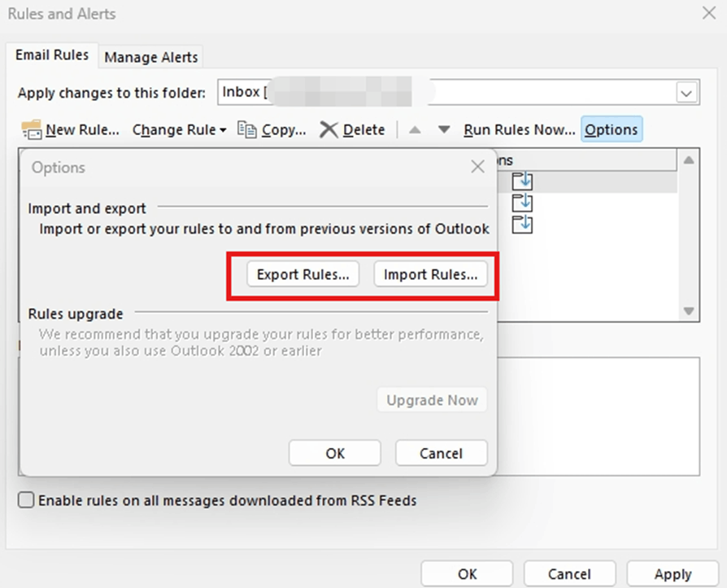Click Cancel in the Options dialog

(441, 453)
